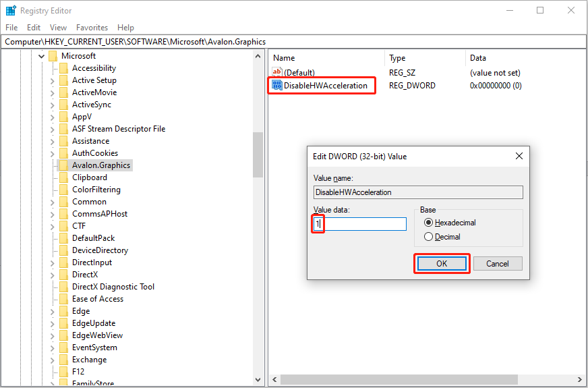Click the AppV folder icon
This screenshot has height=388, width=588.
64,117
